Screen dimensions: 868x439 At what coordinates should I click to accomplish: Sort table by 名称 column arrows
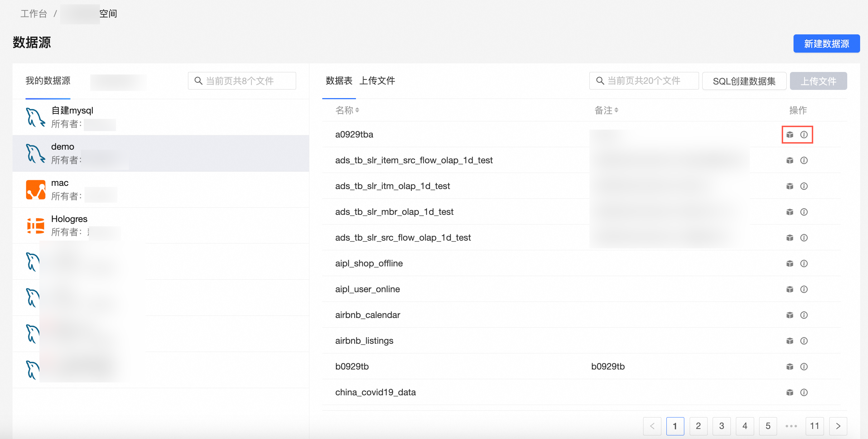point(357,110)
